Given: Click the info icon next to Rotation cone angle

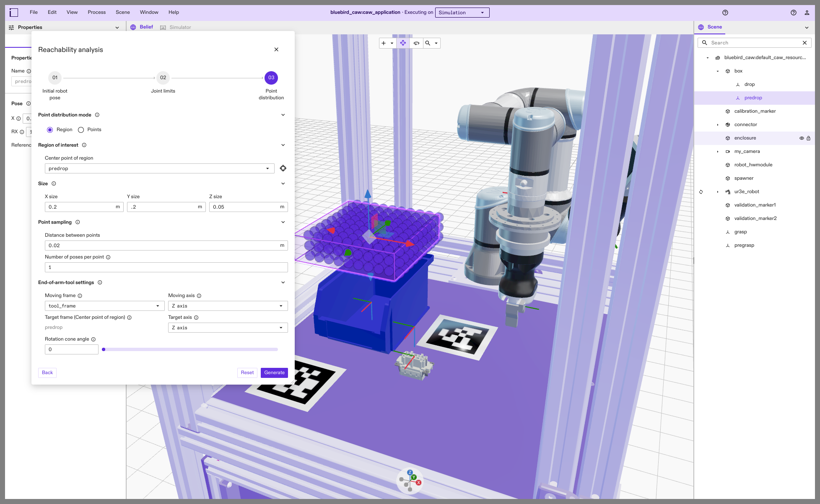Looking at the screenshot, I should coord(93,339).
